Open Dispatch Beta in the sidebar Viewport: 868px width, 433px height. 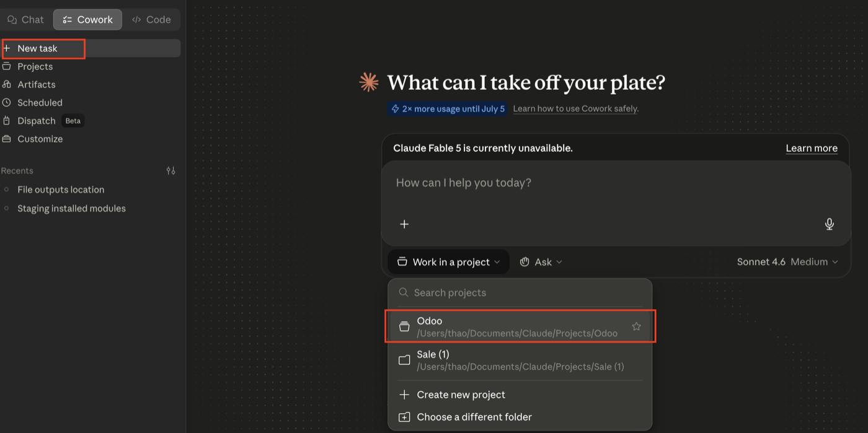coord(91,121)
